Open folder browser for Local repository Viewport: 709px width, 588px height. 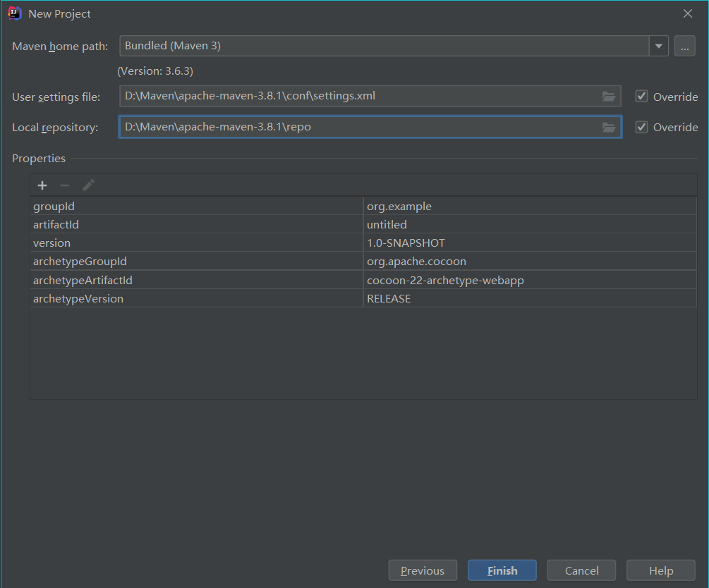pyautogui.click(x=609, y=128)
